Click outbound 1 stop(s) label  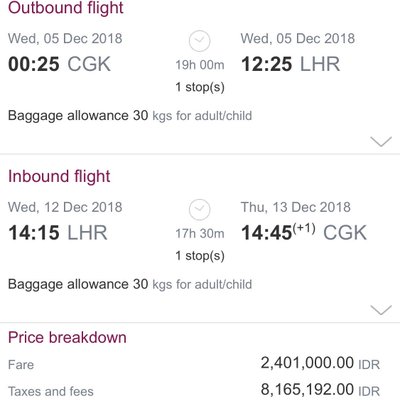[200, 87]
